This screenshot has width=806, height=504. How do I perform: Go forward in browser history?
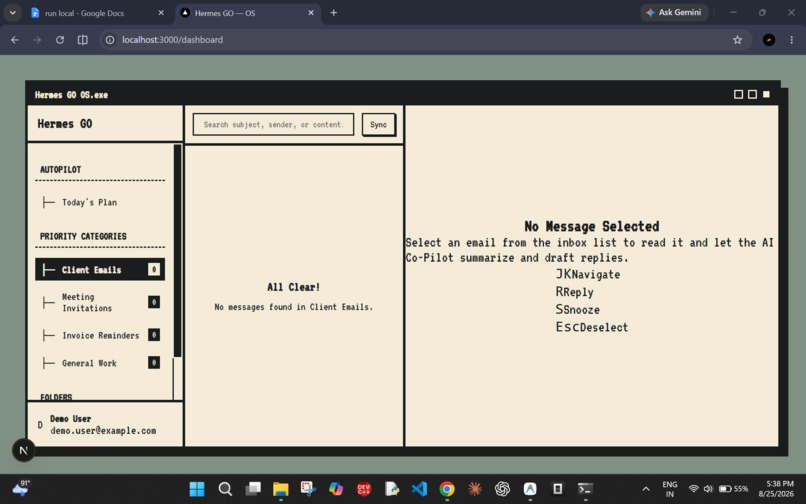(37, 40)
